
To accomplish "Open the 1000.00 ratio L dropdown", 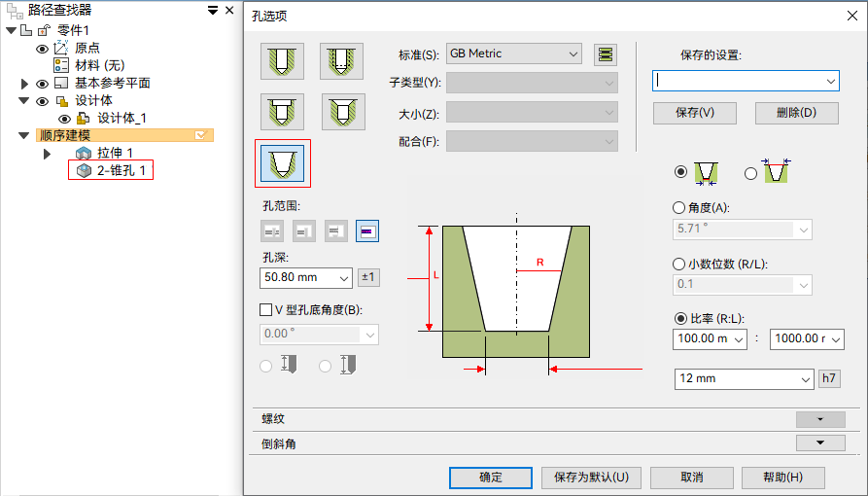I will click(835, 339).
